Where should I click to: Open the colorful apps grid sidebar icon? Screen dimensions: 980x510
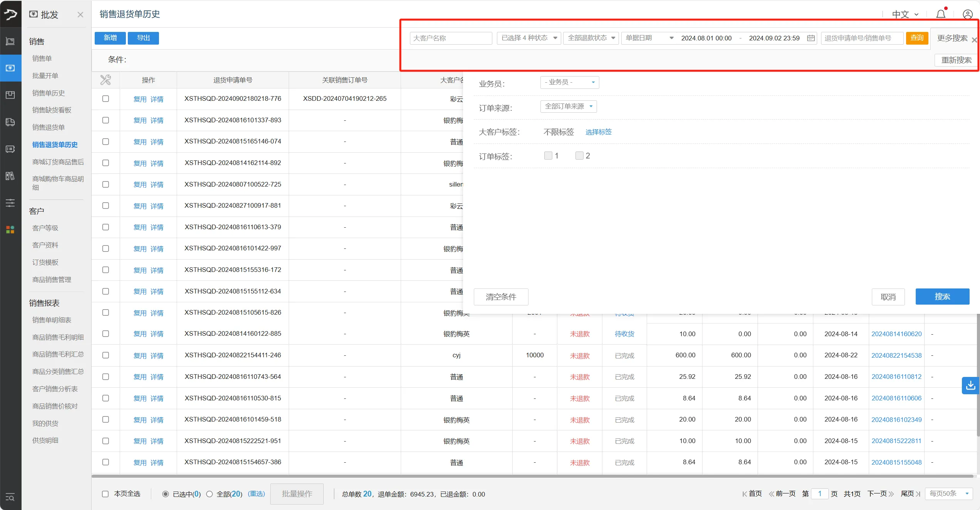(x=10, y=230)
